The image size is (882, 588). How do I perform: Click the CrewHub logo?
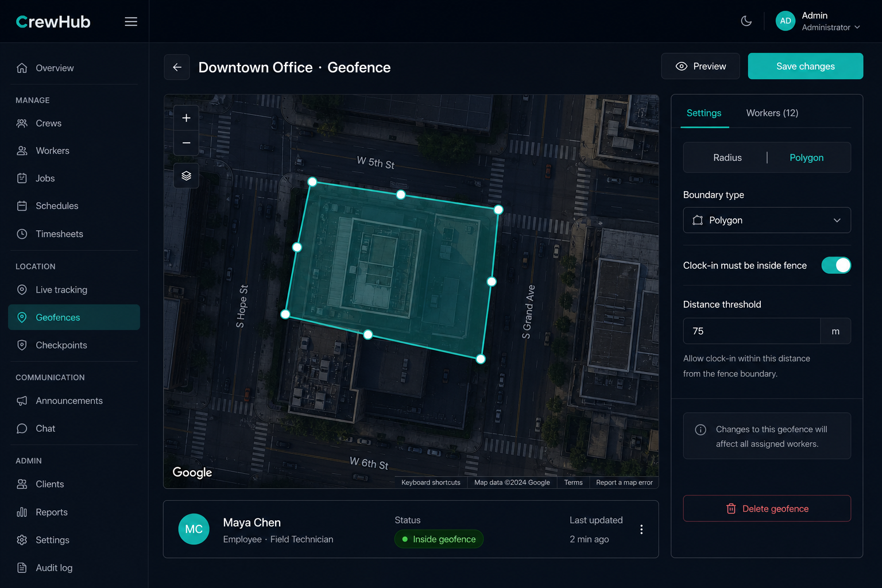(x=53, y=22)
